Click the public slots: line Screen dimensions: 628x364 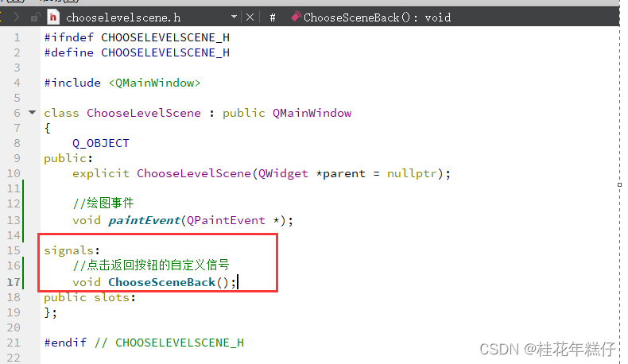pyautogui.click(x=90, y=297)
